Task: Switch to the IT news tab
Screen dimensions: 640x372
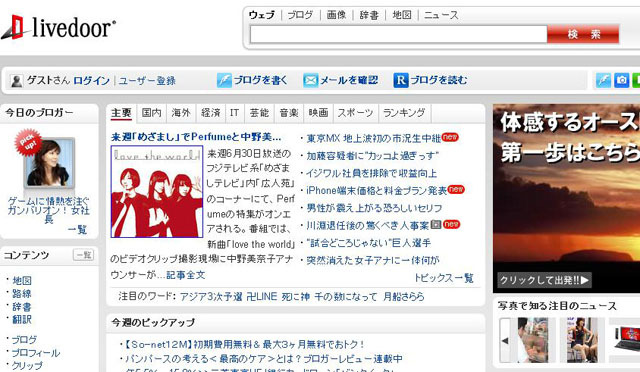Action: click(235, 113)
